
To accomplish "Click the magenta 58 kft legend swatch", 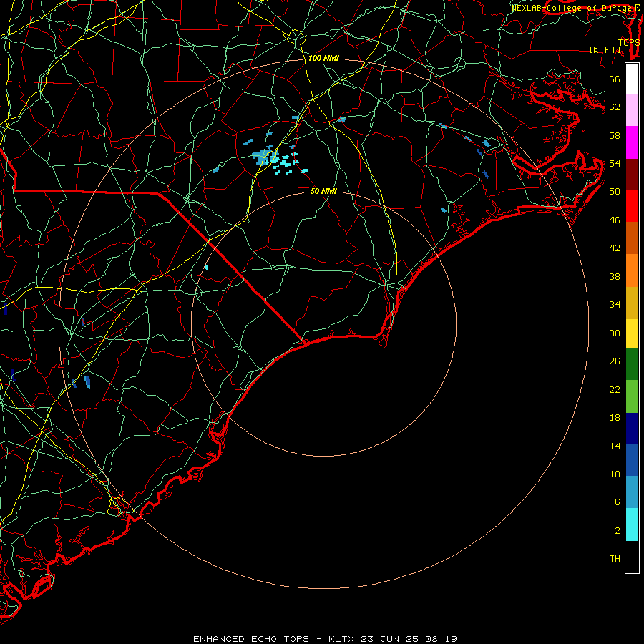I will tap(632, 142).
